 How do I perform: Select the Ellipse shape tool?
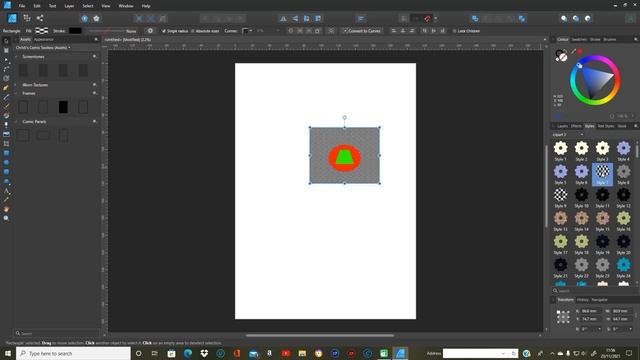[x=6, y=162]
